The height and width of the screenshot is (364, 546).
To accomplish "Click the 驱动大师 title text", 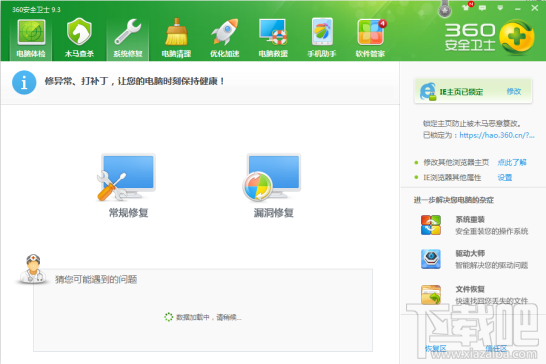I will pyautogui.click(x=470, y=253).
